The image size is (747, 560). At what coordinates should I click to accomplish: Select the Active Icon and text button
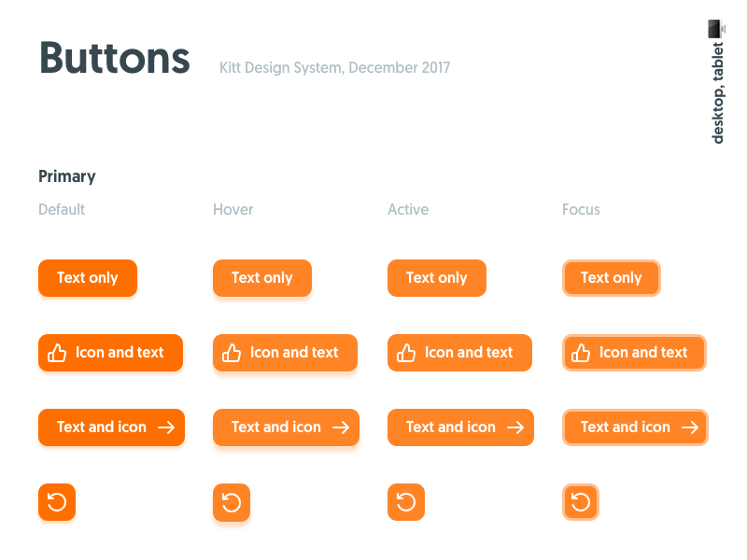pos(459,352)
